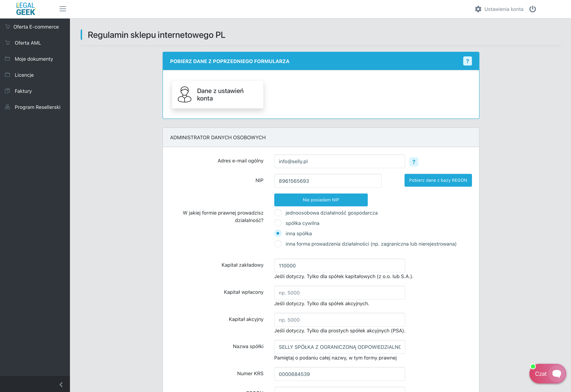Viewport: 571px width, 392px height.
Task: Open Program Resellerski sidebar item
Action: tap(37, 107)
